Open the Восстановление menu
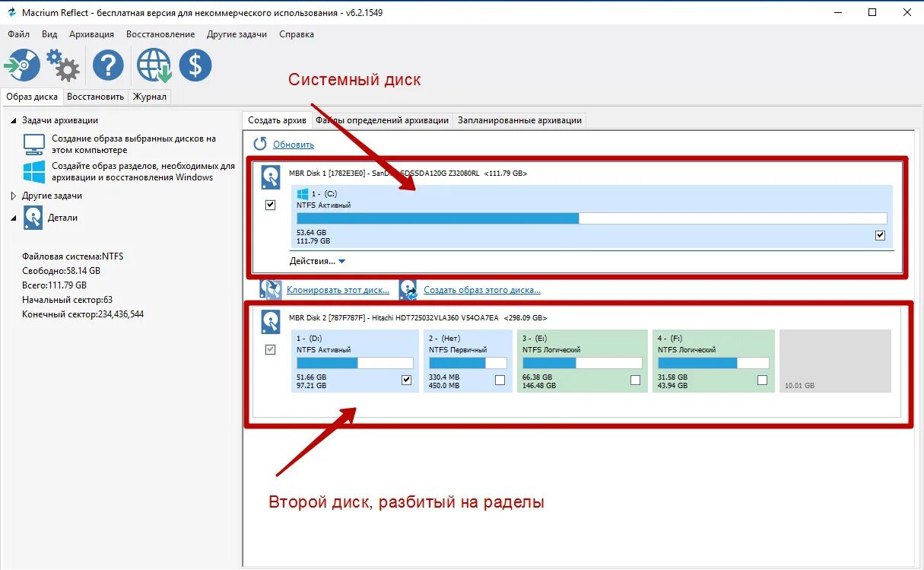 pyautogui.click(x=160, y=34)
